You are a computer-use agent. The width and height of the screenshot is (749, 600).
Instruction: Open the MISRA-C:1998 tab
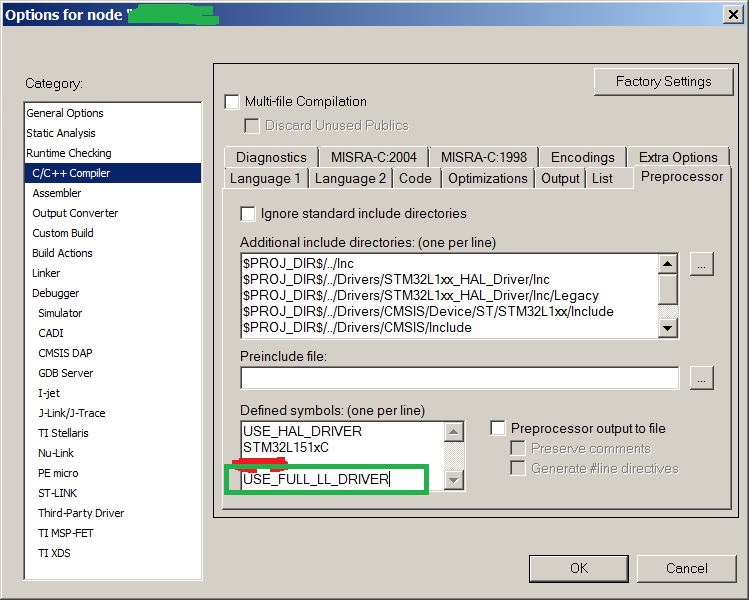(x=483, y=157)
